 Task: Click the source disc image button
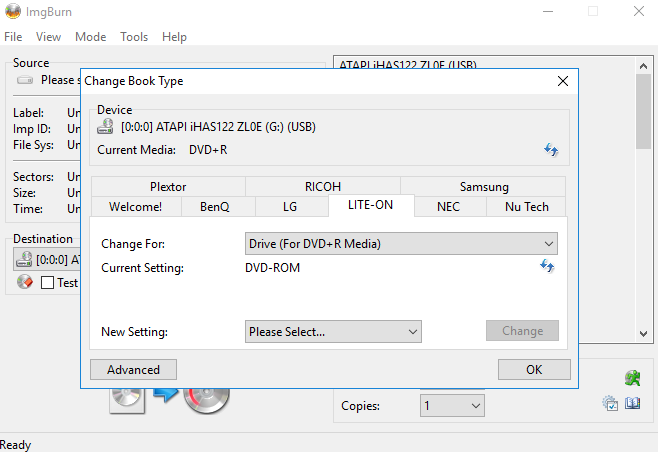click(127, 400)
